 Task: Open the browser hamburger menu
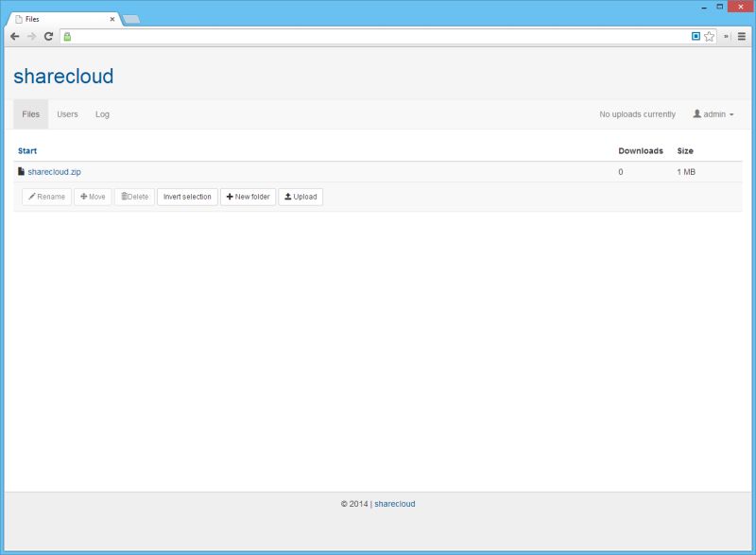[743, 38]
